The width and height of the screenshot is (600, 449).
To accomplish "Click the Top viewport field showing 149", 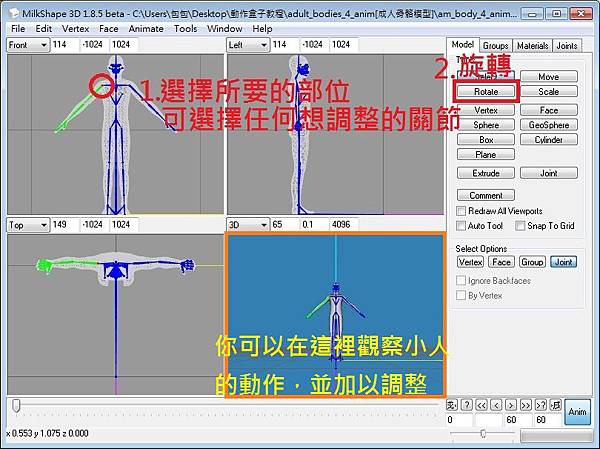I will click(65, 225).
